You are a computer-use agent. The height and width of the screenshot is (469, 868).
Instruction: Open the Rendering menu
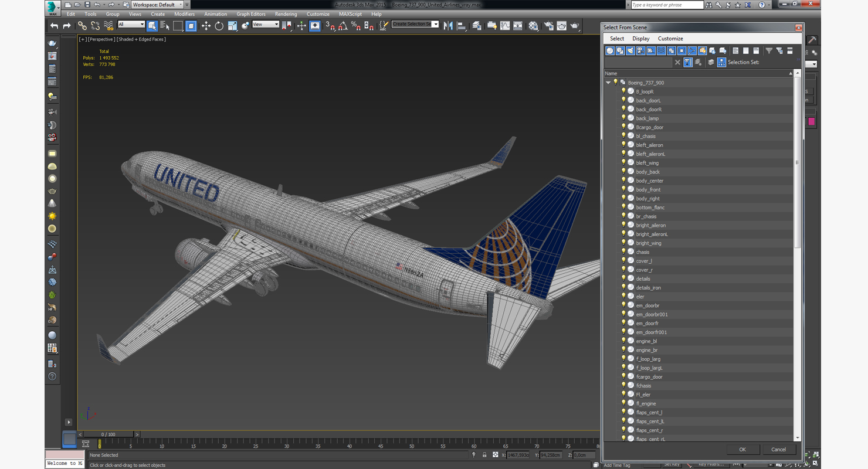[286, 14]
